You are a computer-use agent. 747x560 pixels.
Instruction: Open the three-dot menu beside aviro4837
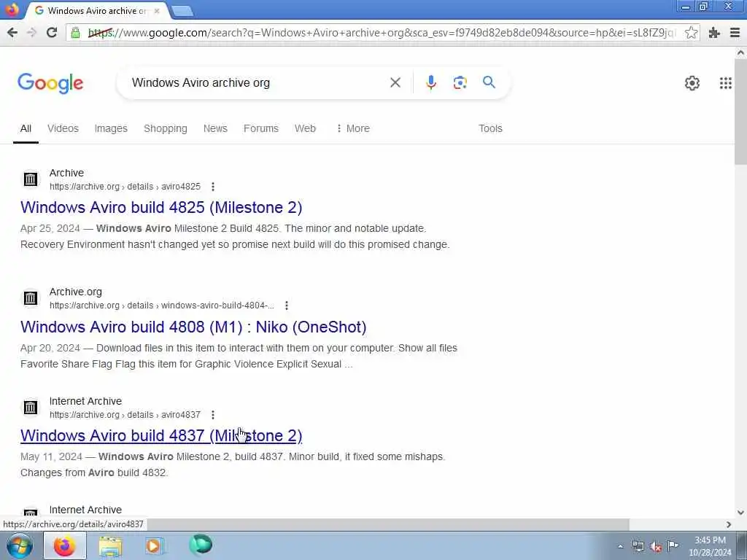point(213,415)
